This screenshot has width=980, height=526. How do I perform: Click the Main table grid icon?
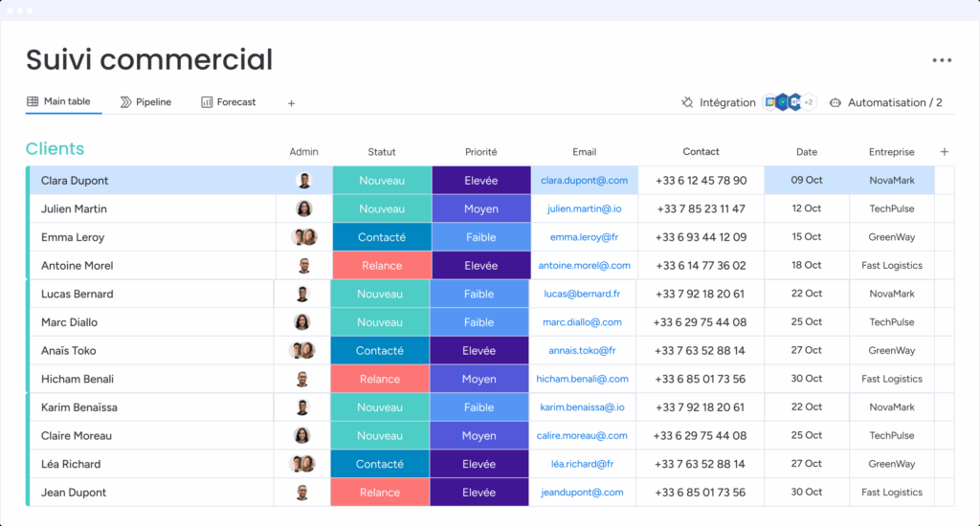point(33,101)
